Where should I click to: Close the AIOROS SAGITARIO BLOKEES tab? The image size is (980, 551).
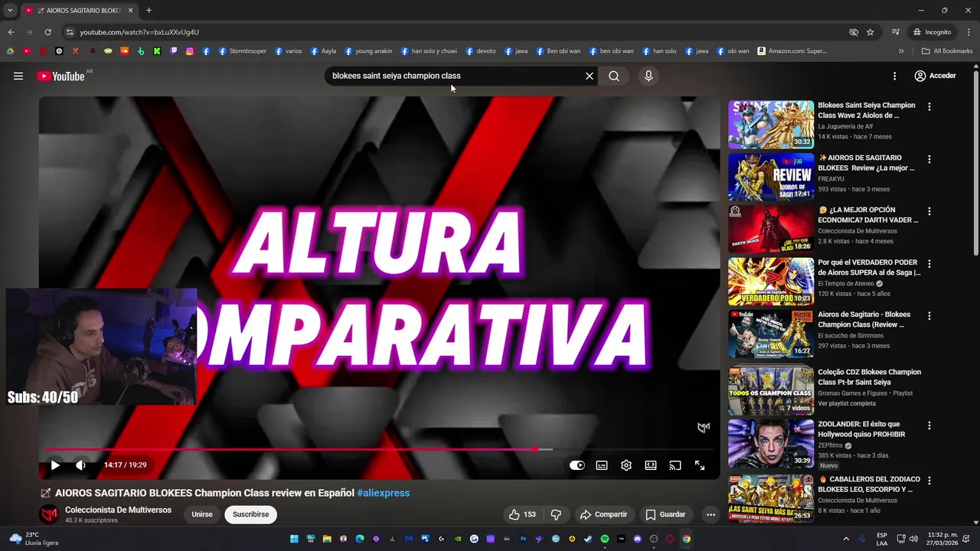[x=130, y=11]
